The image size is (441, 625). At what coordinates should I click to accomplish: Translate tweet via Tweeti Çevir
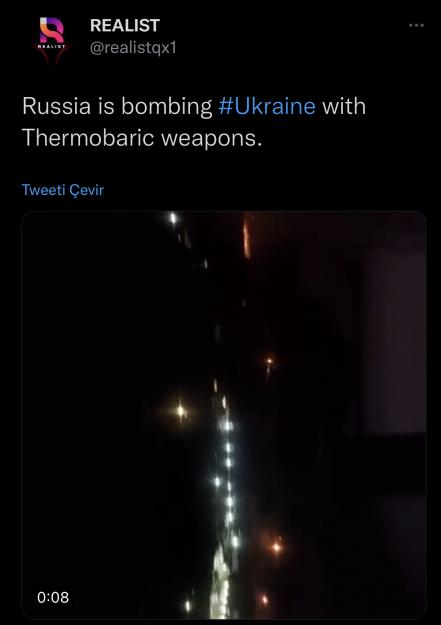point(63,190)
